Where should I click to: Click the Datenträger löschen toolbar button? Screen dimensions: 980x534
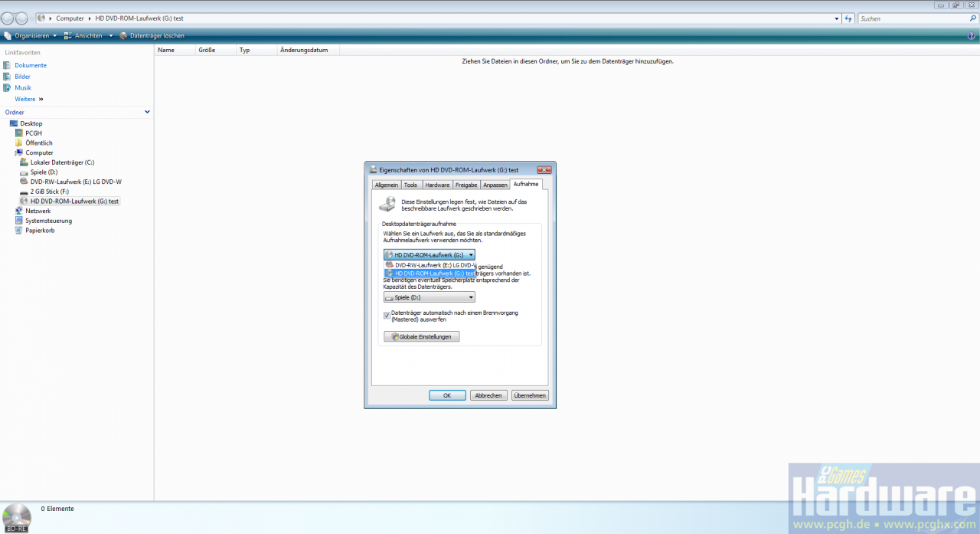pyautogui.click(x=152, y=35)
